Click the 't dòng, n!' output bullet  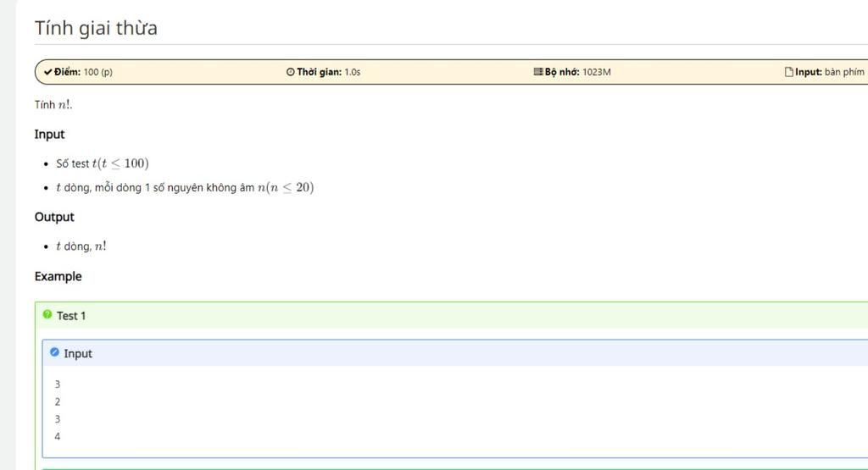pos(81,246)
